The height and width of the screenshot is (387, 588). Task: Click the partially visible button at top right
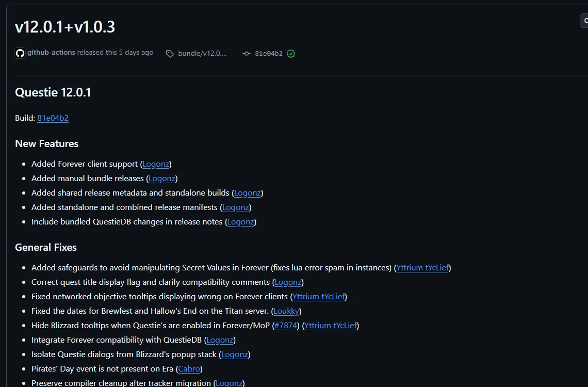point(584,21)
